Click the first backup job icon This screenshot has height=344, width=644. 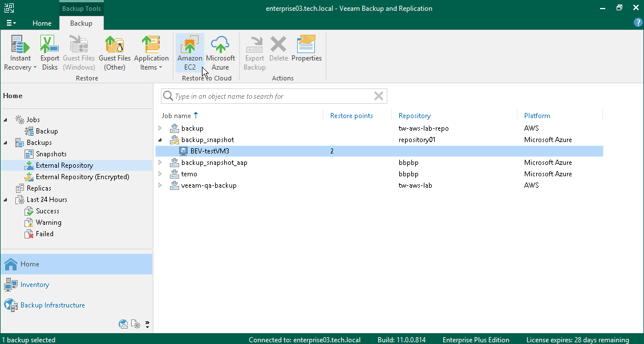coord(174,128)
